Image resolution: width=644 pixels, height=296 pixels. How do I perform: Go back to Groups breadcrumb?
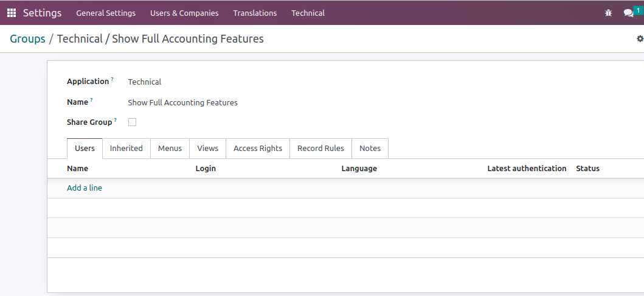point(27,39)
